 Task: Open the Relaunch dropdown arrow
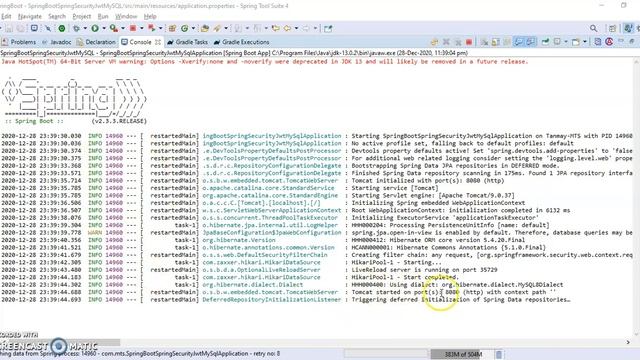160,28
